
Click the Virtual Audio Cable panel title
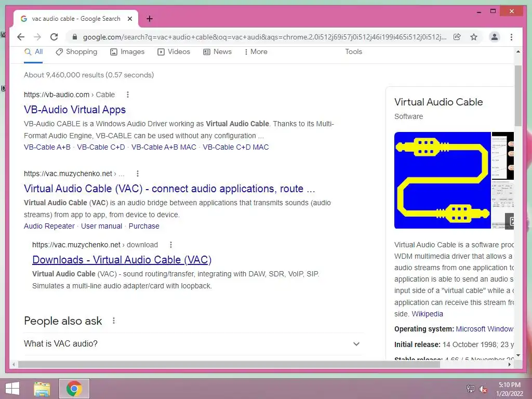(x=438, y=102)
